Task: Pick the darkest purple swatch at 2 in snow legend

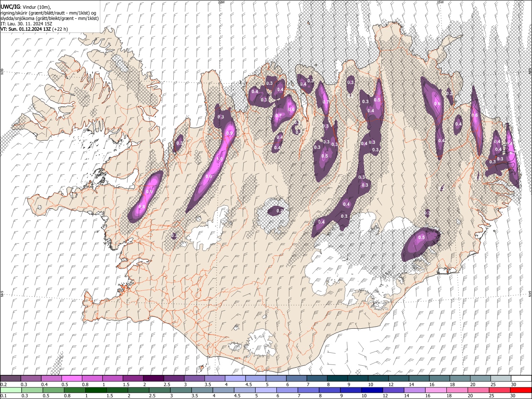Action: 153,379
